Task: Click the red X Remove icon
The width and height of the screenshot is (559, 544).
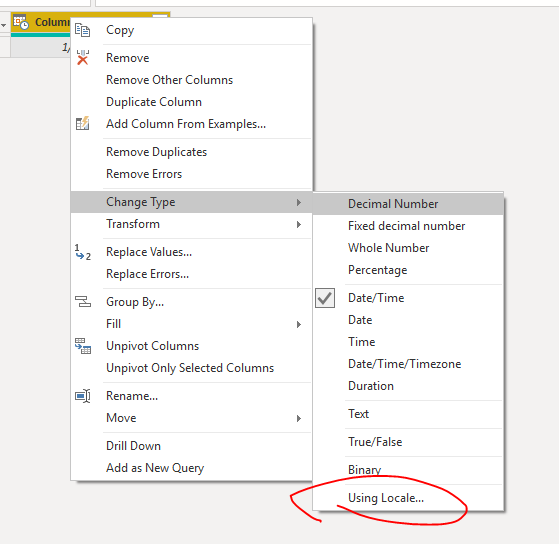Action: tap(82, 58)
